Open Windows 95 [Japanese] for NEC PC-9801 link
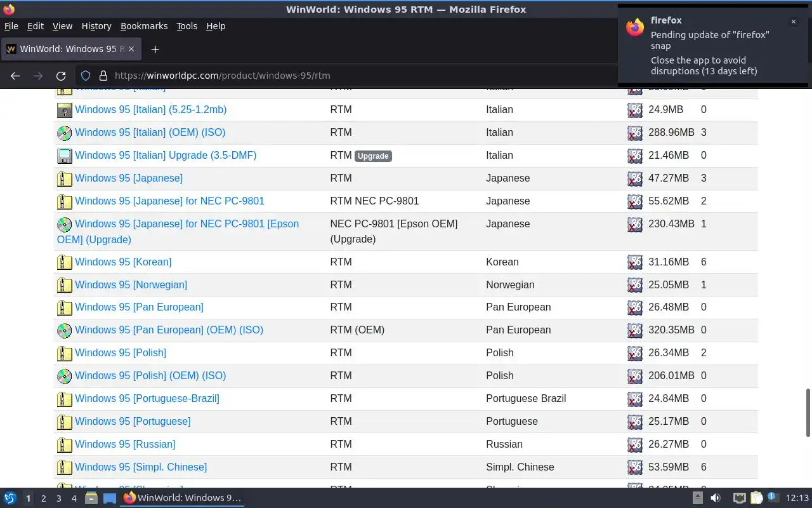 (x=169, y=201)
